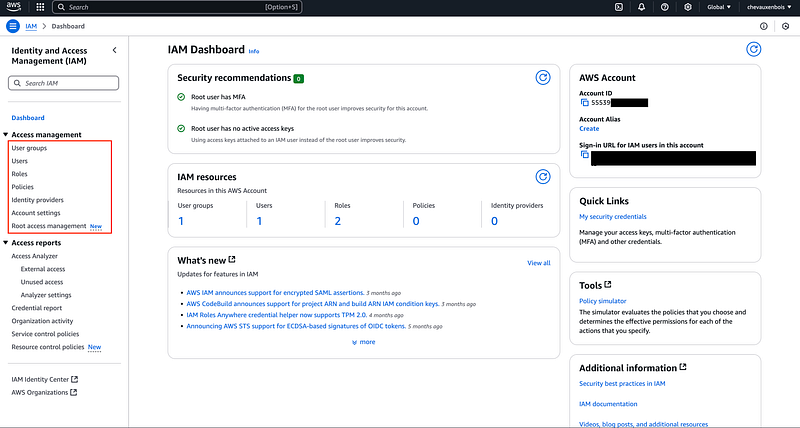Click the Identity providers count 0
Screen dimensions: 800x428
pos(494,221)
